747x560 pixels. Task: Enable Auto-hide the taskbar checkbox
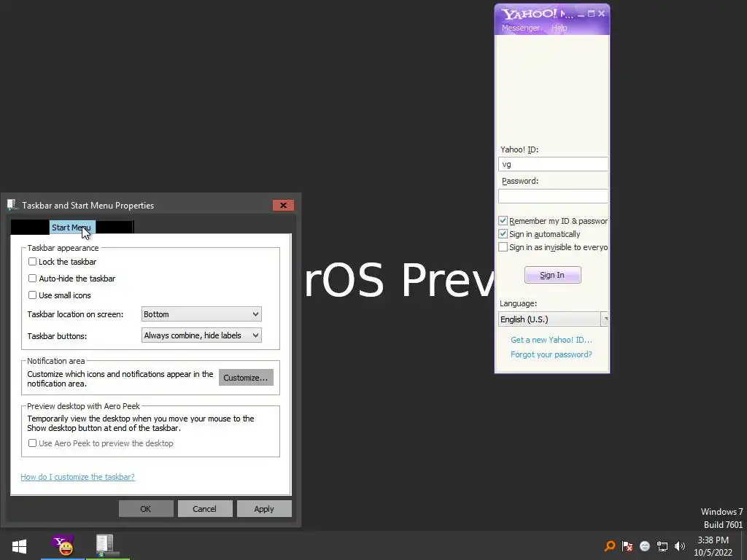[x=32, y=278]
